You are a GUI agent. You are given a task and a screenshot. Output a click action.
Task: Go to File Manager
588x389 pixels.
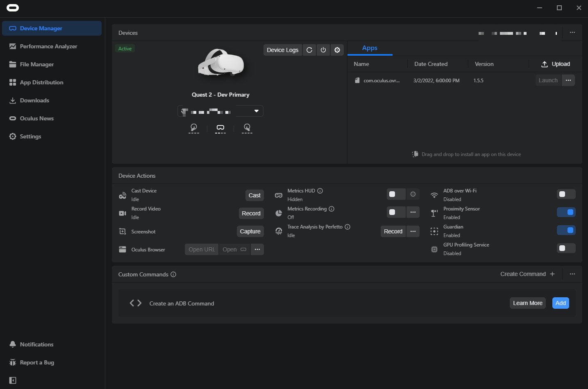[52, 64]
